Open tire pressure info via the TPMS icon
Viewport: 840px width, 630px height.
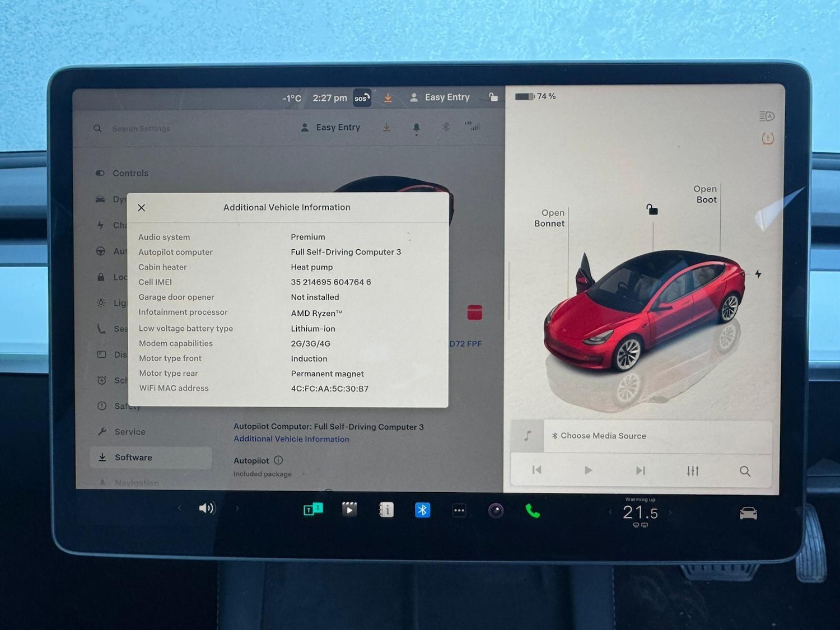(768, 138)
